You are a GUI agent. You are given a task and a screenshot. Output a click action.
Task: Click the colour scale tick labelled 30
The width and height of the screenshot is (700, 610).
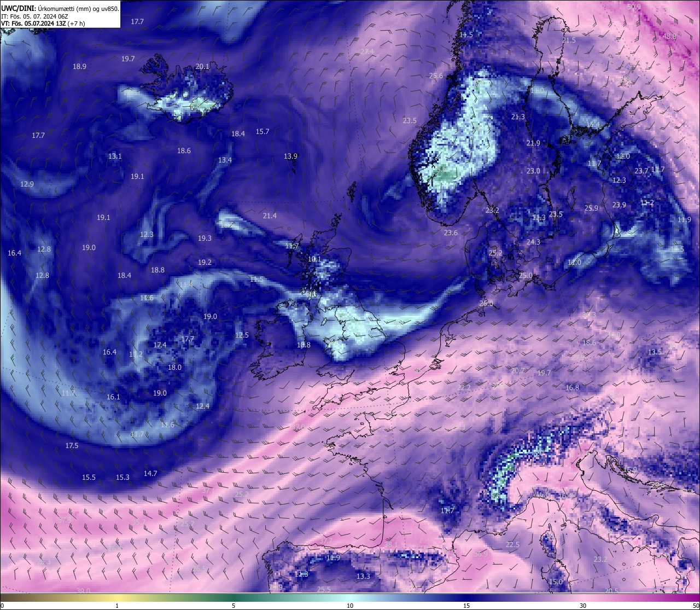[583, 606]
